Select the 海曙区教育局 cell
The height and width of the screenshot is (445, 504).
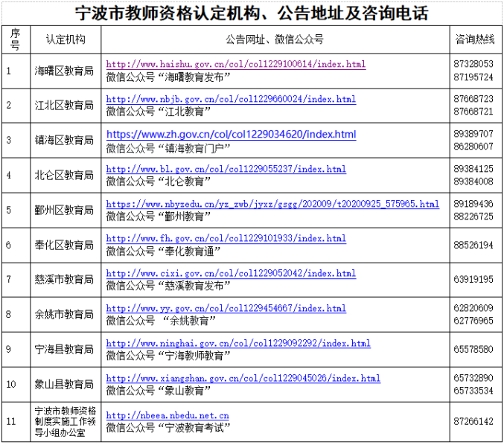click(64, 71)
